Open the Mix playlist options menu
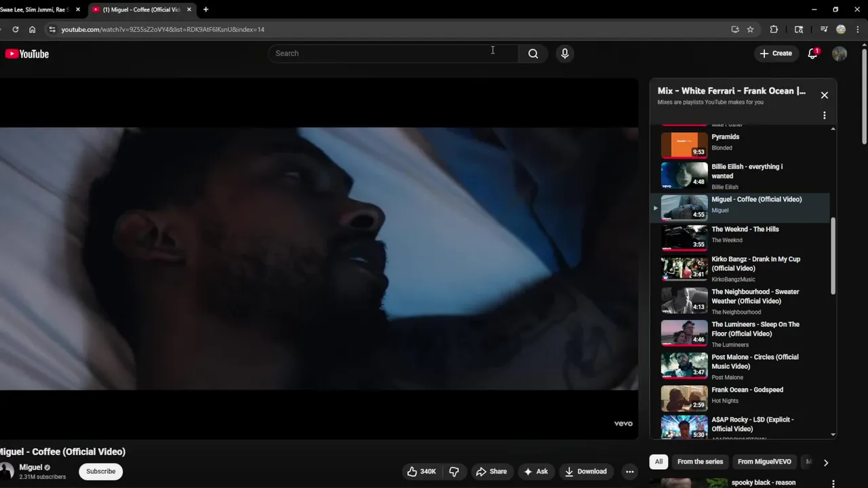This screenshot has height=488, width=868. coord(825,115)
